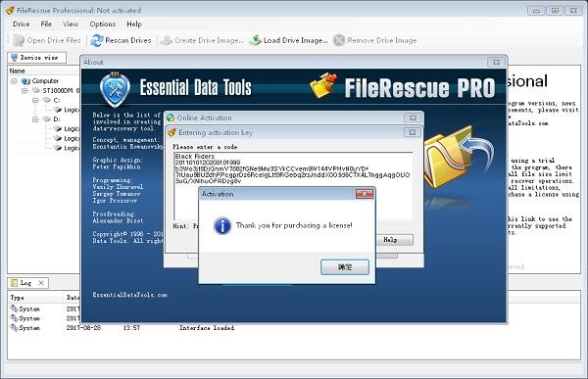Image resolution: width=588 pixels, height=379 pixels.
Task: Click the 'Interface loaded.' log message
Action: pyautogui.click(x=207, y=328)
